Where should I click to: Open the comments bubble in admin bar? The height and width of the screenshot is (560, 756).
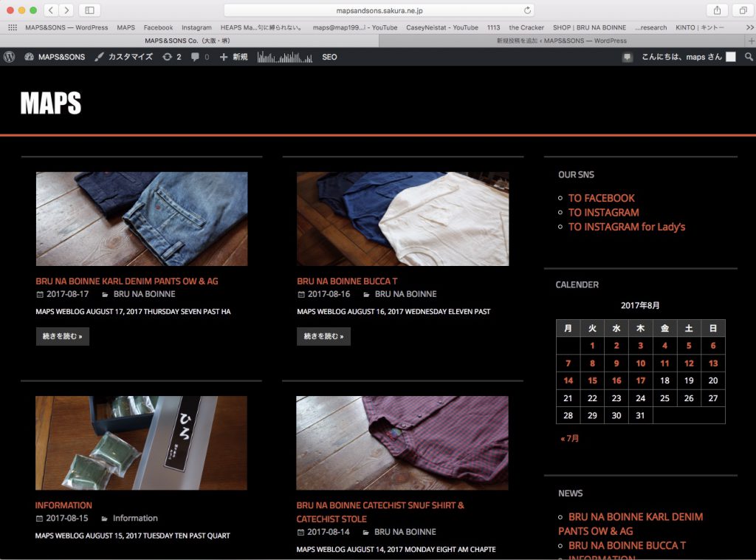[199, 57]
